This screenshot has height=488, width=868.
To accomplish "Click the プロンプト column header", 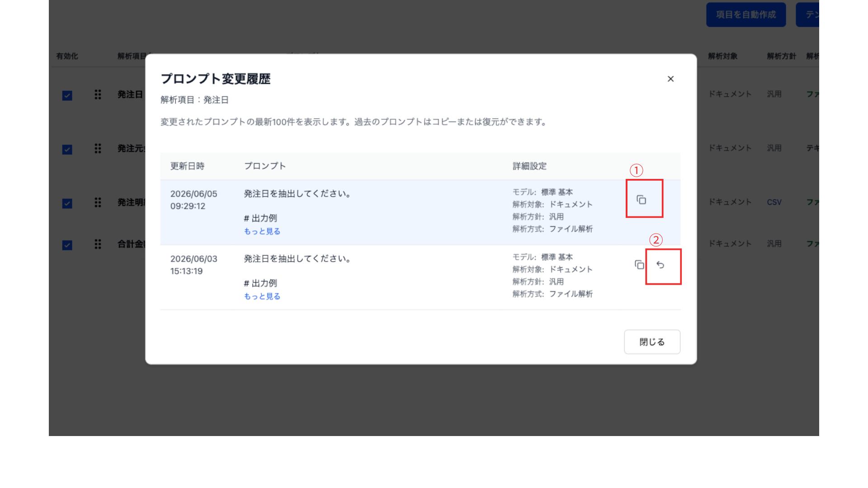I will point(265,166).
